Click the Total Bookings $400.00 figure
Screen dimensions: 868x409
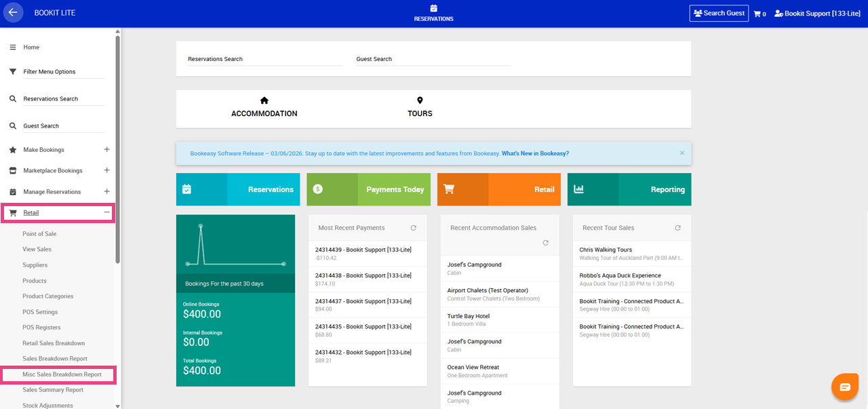202,370
